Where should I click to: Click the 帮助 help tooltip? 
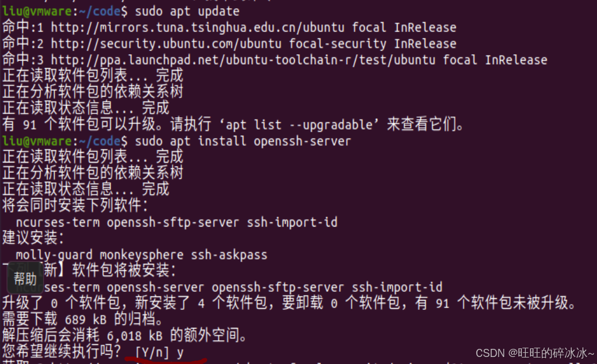point(24,280)
